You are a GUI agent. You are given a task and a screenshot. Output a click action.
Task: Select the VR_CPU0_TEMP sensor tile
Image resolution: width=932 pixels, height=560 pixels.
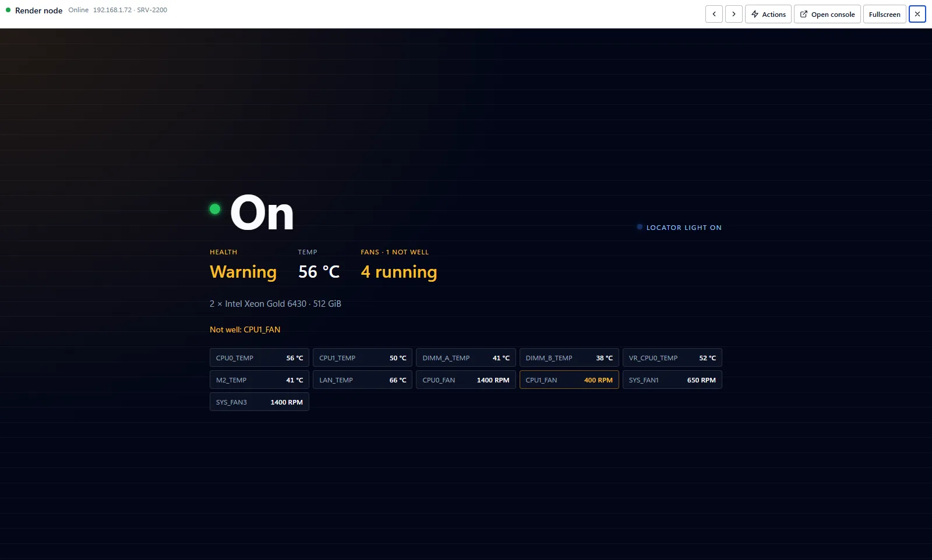672,358
